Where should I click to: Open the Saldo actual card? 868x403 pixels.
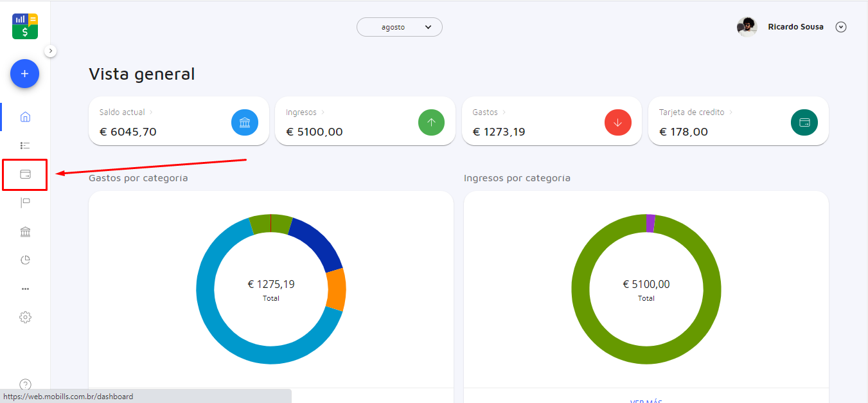(x=179, y=121)
